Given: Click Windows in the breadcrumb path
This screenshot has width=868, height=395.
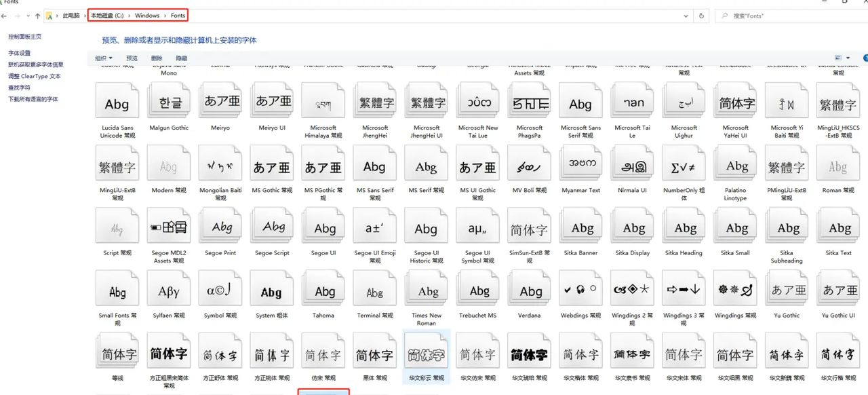Looking at the screenshot, I should [147, 15].
